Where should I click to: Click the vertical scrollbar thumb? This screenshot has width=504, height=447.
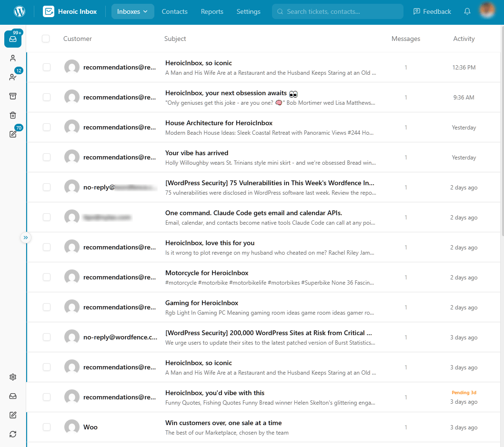[502, 130]
